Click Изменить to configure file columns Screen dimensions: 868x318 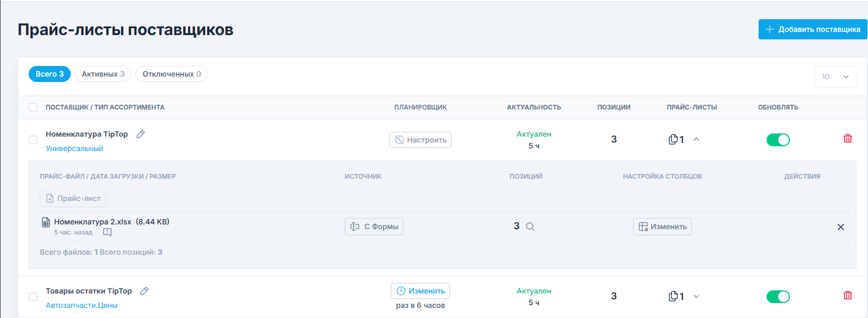662,227
